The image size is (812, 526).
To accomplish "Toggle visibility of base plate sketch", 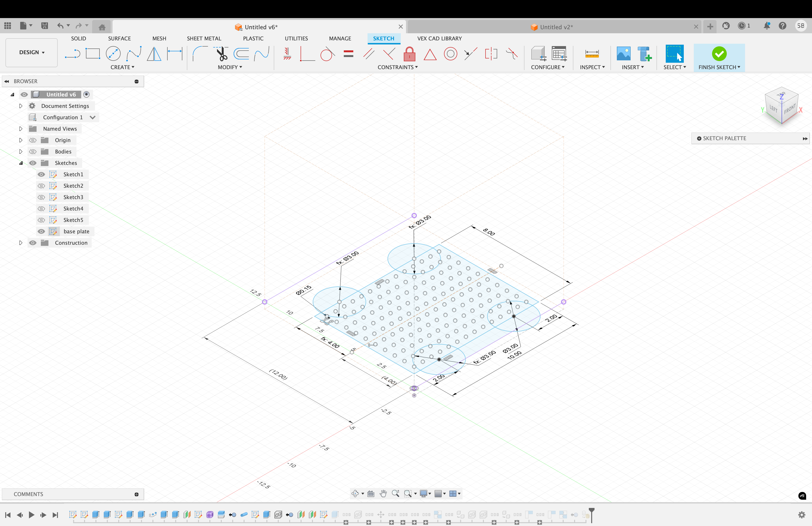I will point(41,231).
